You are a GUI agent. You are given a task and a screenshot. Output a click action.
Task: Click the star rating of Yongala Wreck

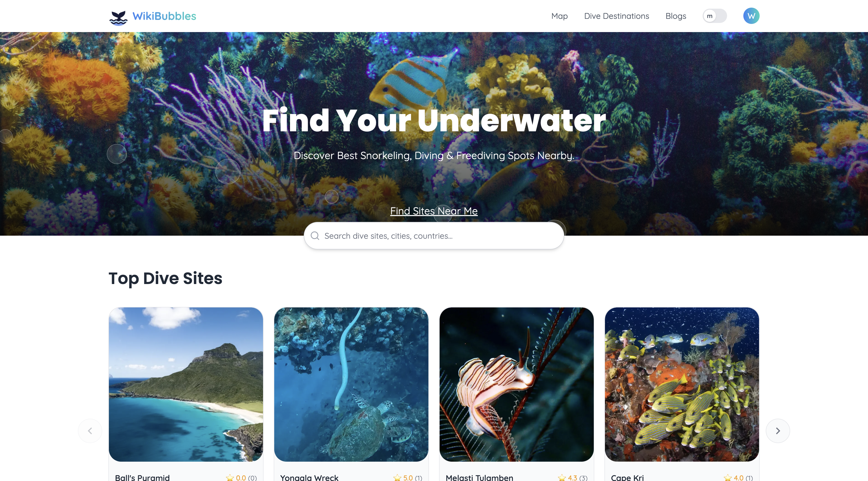click(407, 477)
